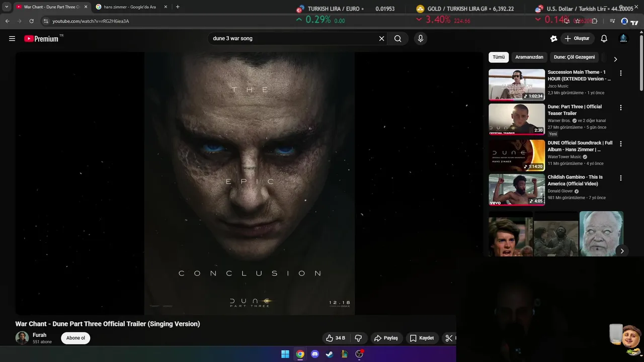This screenshot has height=362, width=644.
Task: Open 'Dune: Part Three | Official Teaser Trailer' title
Action: [x=575, y=110]
